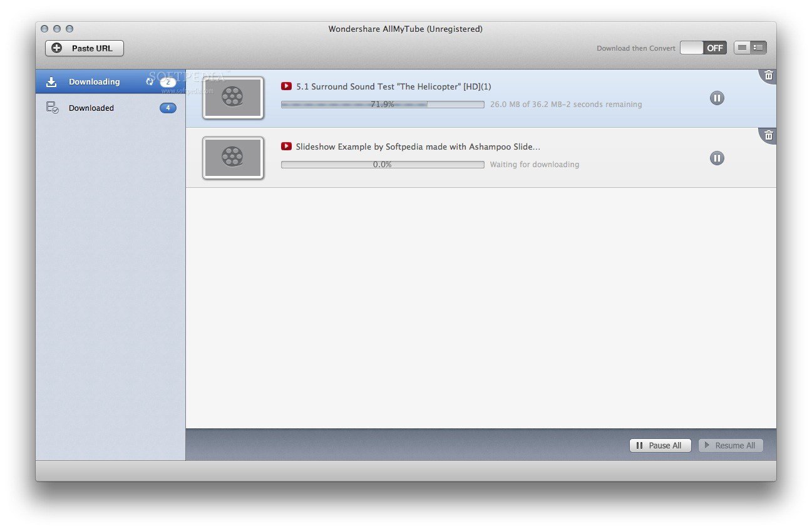
Task: Switch to detailed list view with thumbnails
Action: point(758,48)
